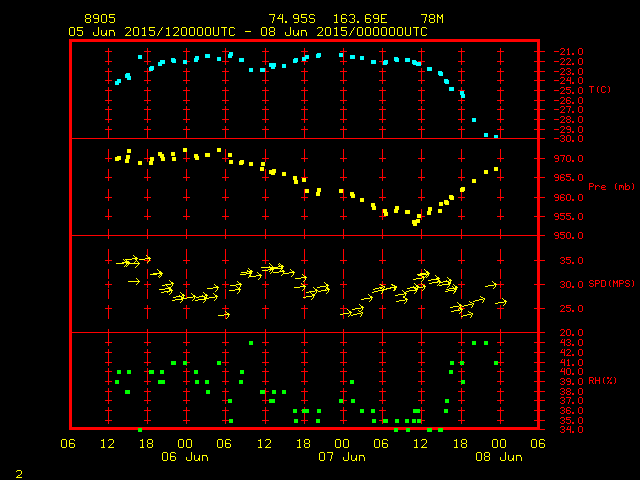This screenshot has height=480, width=640.
Task: Click the -26.0 temperature tick value
Action: [568, 100]
